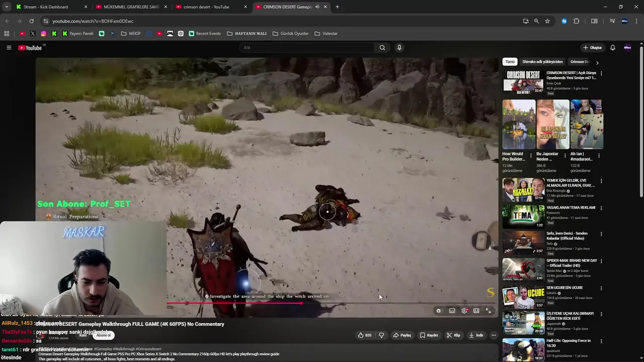Image resolution: width=644 pixels, height=362 pixels.
Task: Open Chrome side panel icon
Action: click(x=594, y=21)
